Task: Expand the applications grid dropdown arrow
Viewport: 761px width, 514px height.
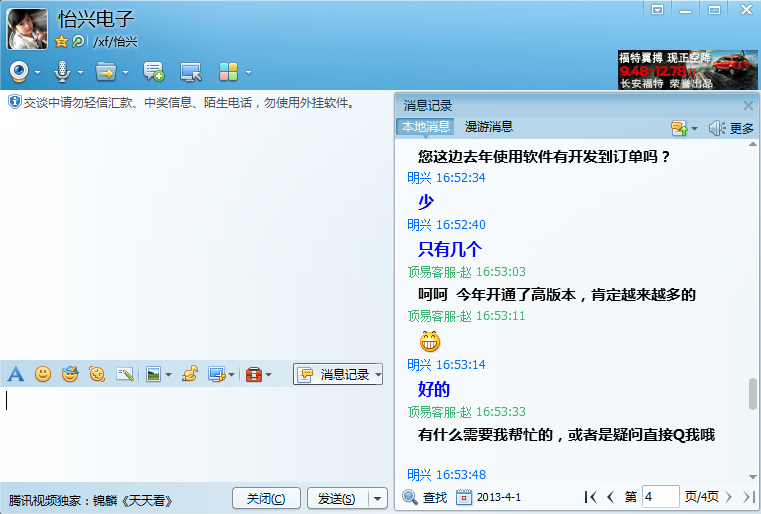Action: (247, 72)
